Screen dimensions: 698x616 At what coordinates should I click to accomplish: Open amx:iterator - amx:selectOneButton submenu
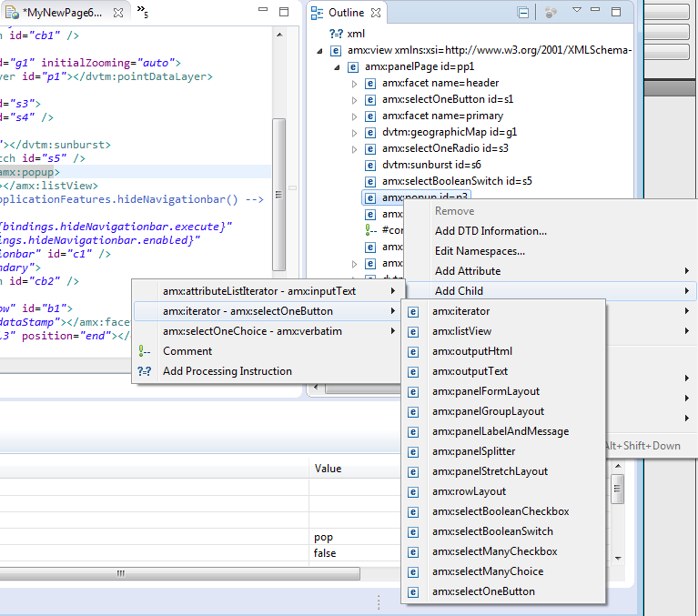(x=268, y=311)
